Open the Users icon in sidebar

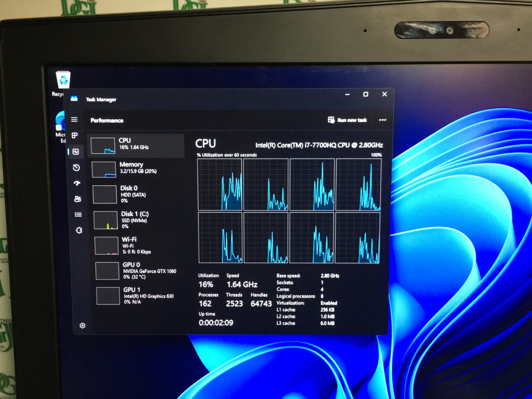(x=77, y=199)
